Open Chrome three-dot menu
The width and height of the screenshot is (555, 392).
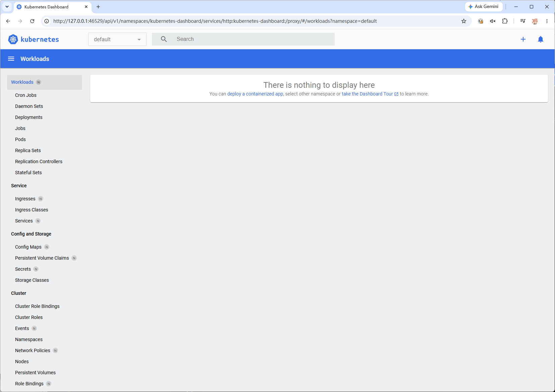pyautogui.click(x=547, y=21)
